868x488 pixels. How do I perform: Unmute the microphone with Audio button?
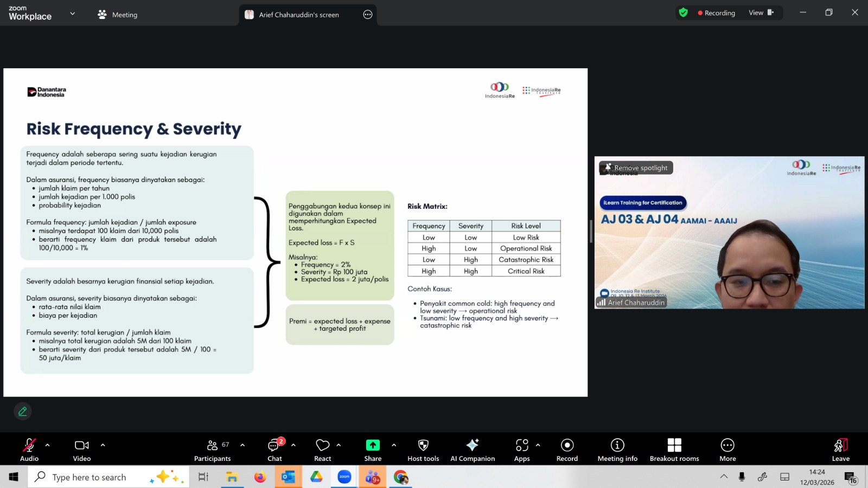29,450
